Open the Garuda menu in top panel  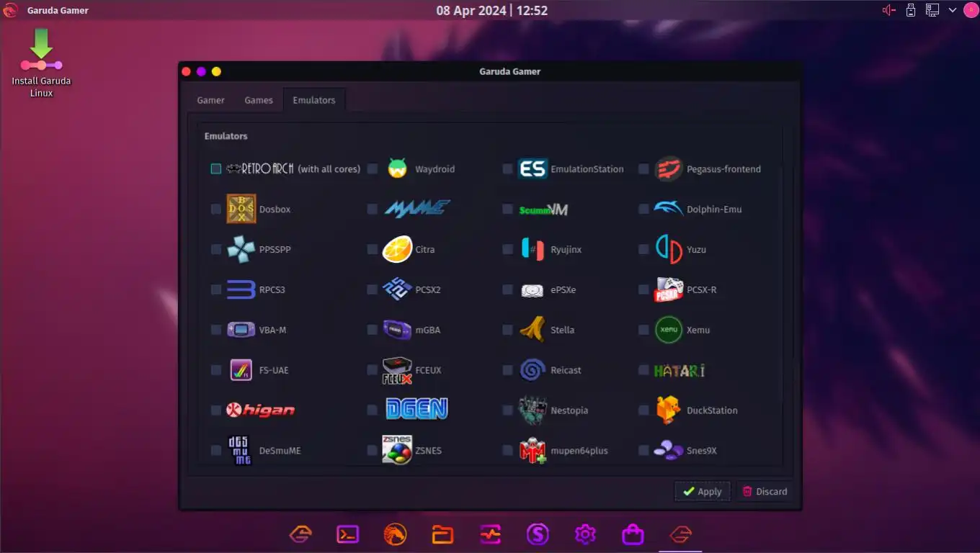tap(11, 10)
